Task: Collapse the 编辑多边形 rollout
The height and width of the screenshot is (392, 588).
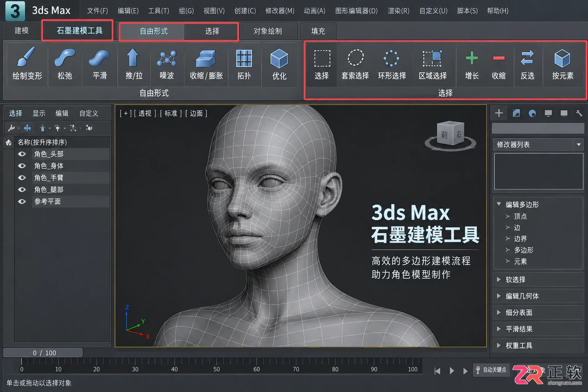Action: coord(499,204)
